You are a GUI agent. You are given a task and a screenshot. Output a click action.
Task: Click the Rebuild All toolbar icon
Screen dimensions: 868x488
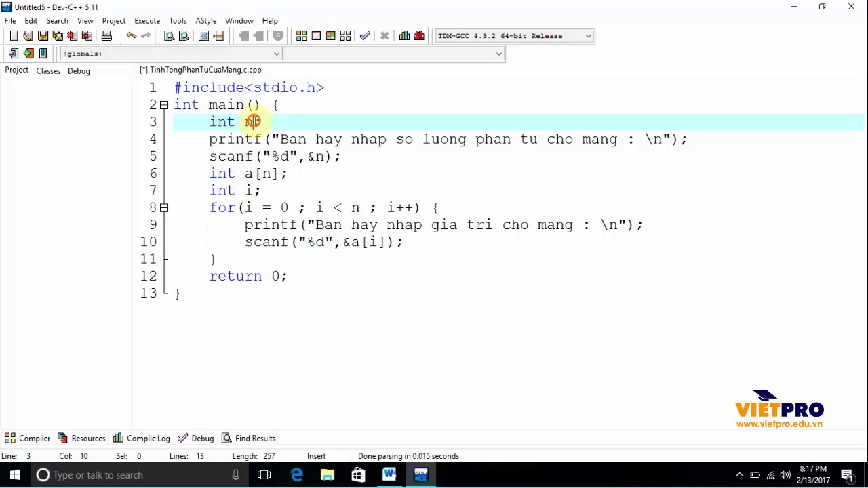[345, 36]
